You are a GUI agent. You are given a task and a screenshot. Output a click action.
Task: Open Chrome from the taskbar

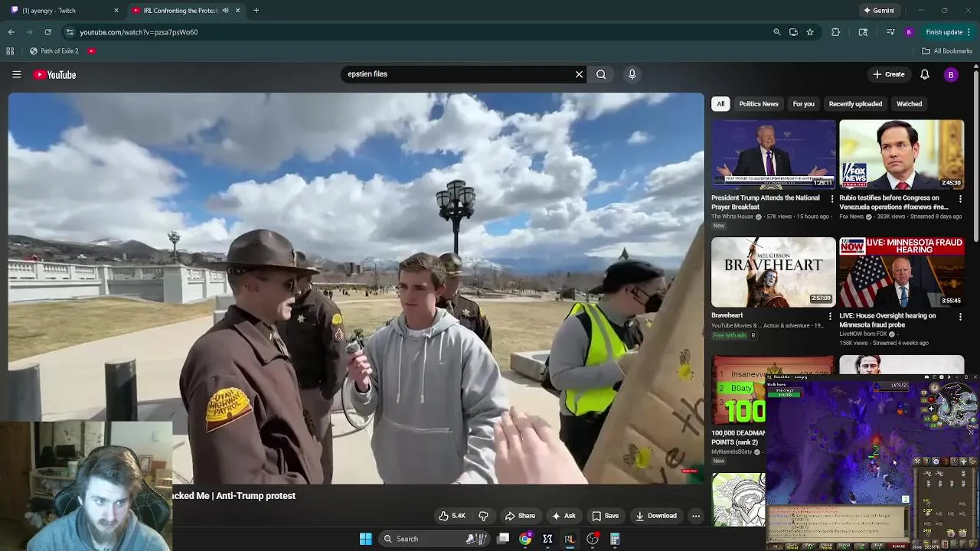tap(525, 539)
